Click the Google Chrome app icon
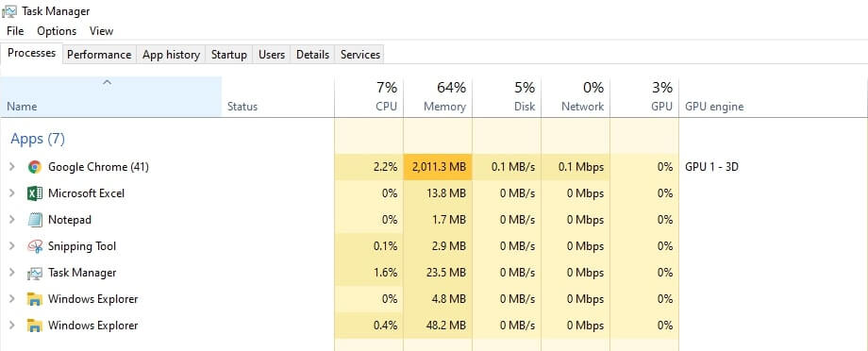 [x=35, y=167]
